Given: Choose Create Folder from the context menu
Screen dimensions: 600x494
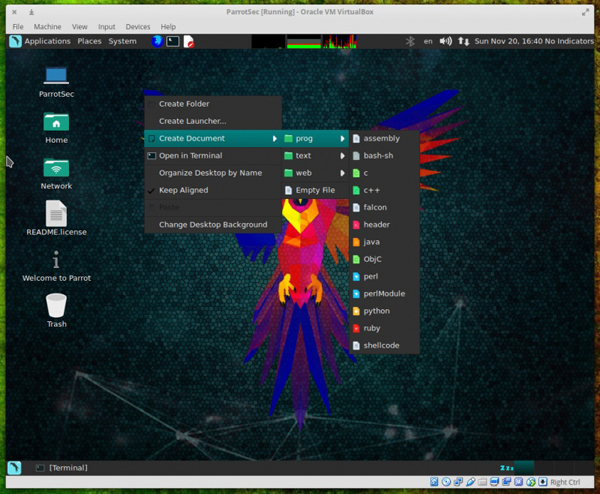Looking at the screenshot, I should pyautogui.click(x=213, y=104).
